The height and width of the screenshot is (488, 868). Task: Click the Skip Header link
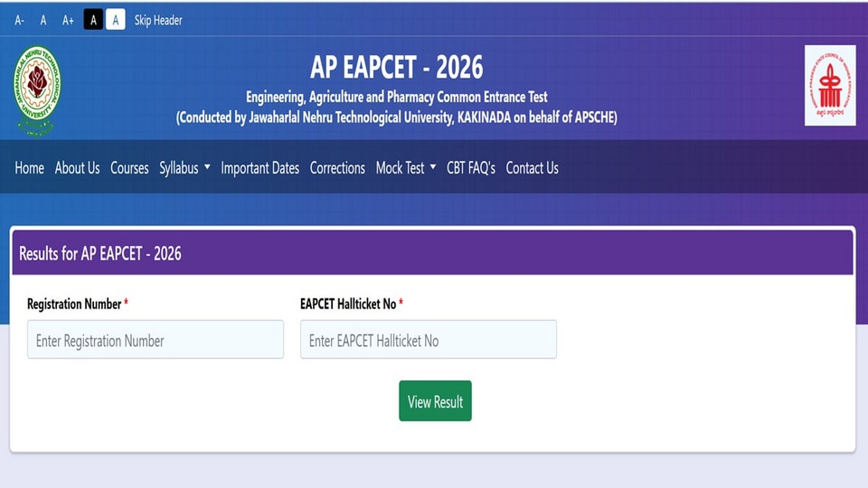coord(157,21)
